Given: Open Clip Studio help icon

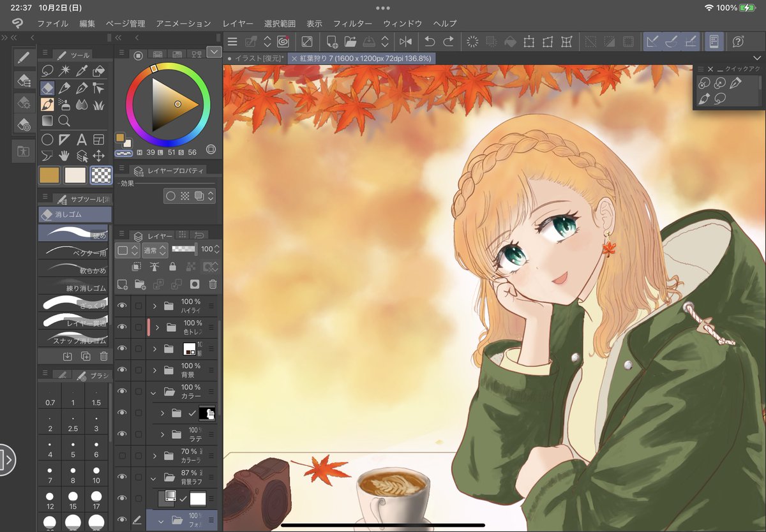Looking at the screenshot, I should pos(738,41).
